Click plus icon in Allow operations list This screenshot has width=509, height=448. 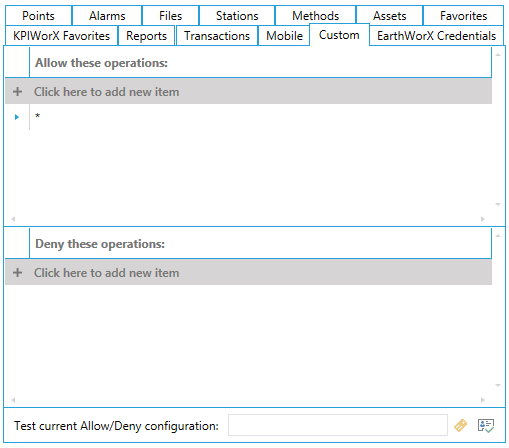tap(18, 92)
